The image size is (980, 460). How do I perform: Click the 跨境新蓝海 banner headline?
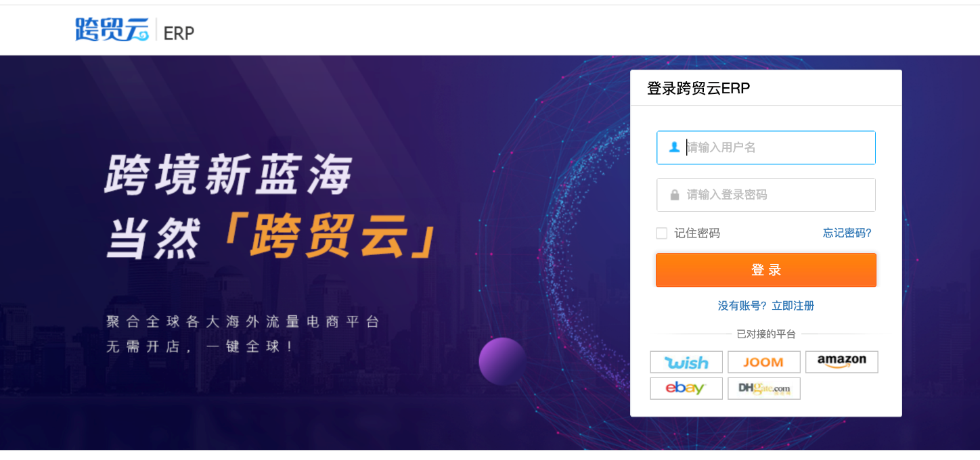point(229,175)
